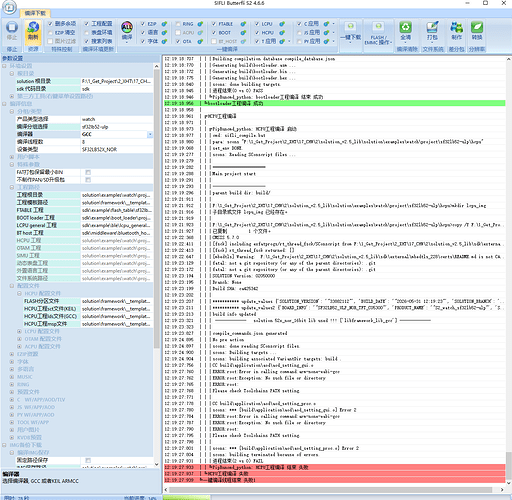Click the build icon next to 字体

pyautogui.click(x=164, y=41)
